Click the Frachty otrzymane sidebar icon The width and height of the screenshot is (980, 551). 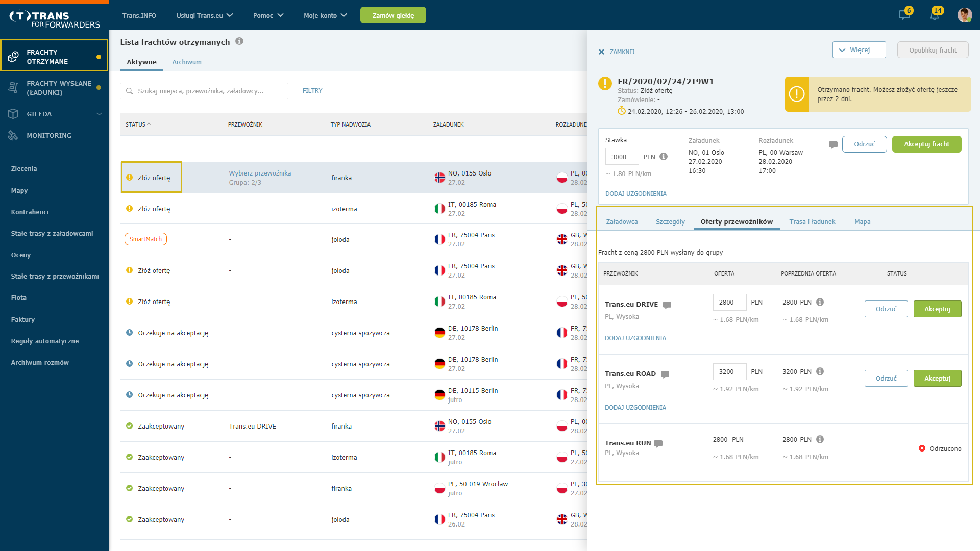(x=13, y=57)
